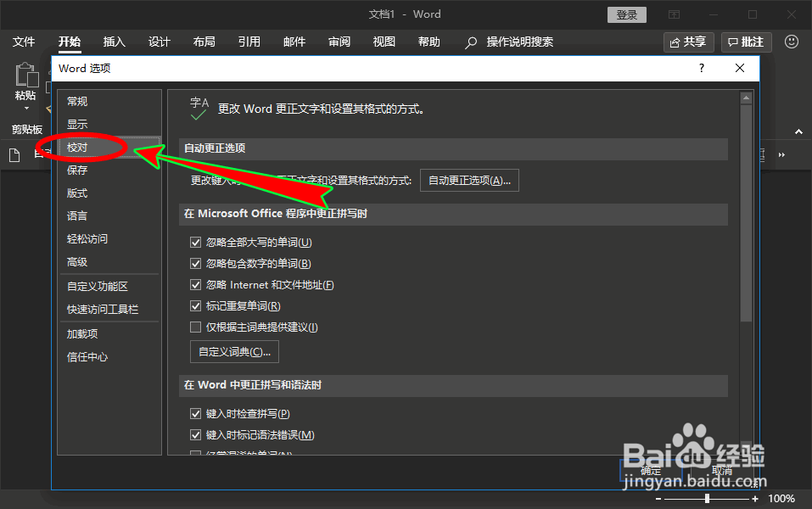The height and width of the screenshot is (509, 812).
Task: Select 语言 in the options sidebar
Action: (x=109, y=216)
